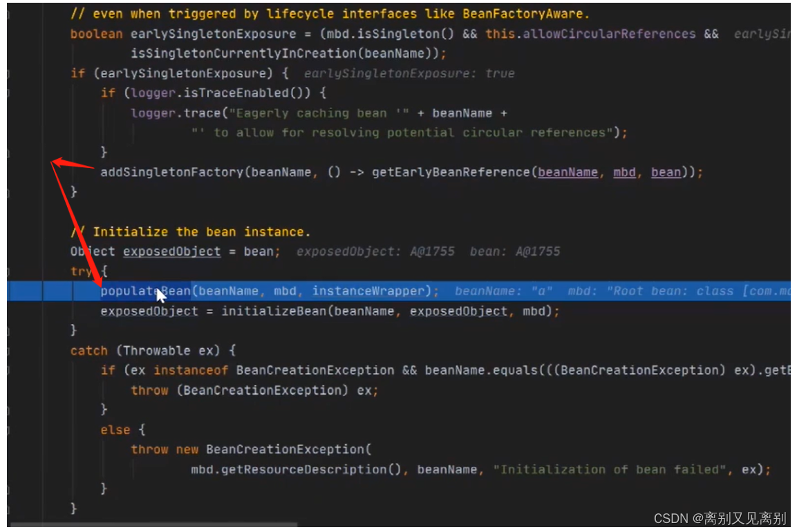Click the horizontal scrollbar thumb at the editor bottom
This screenshot has height=532, width=797.
coord(153,524)
